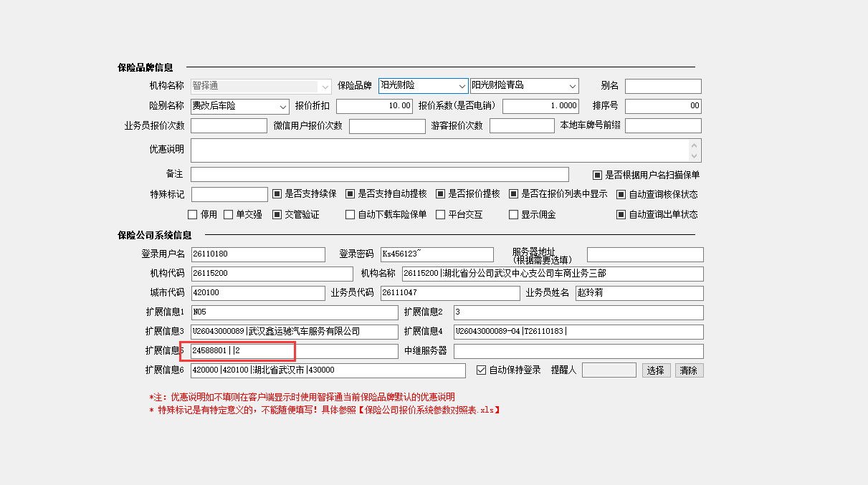Screen dimensions: 868x485
Task: Click the 业务员姓名 field 赵玲莉
Action: [639, 293]
